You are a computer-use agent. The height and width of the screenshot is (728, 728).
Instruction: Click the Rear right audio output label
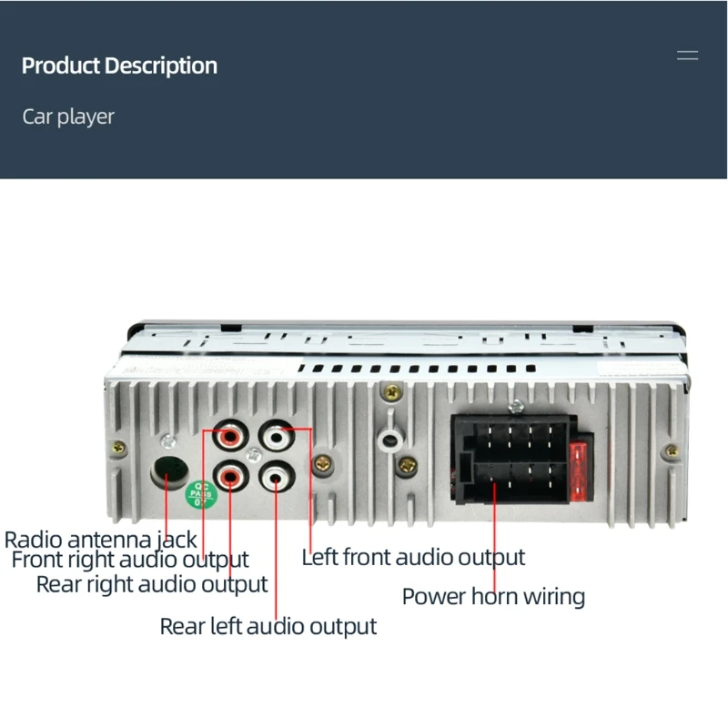pyautogui.click(x=152, y=584)
